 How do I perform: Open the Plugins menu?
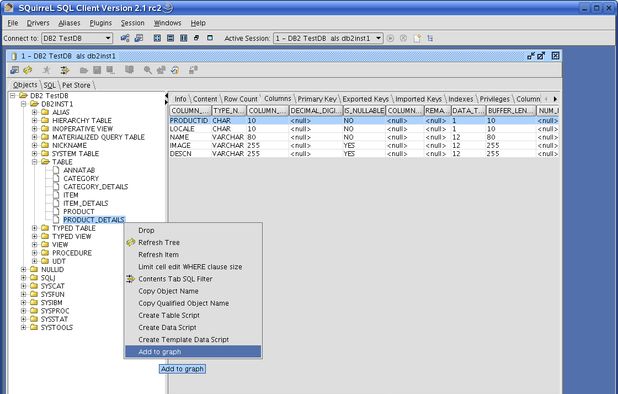[101, 23]
